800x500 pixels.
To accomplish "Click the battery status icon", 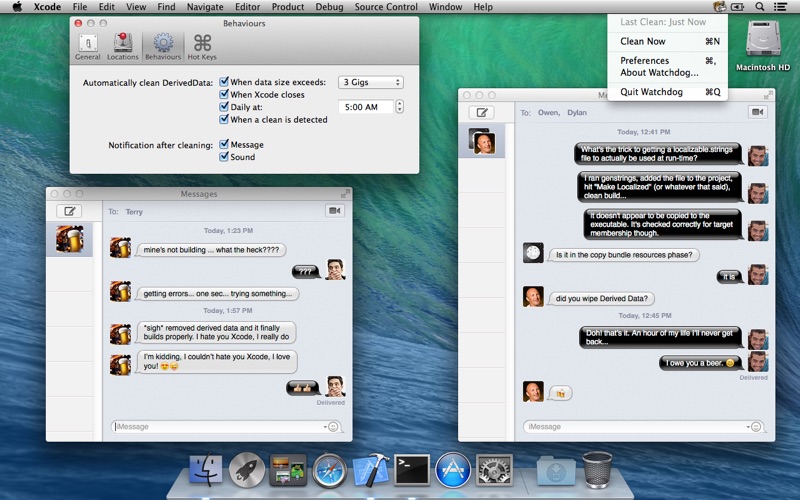I will 738,7.
